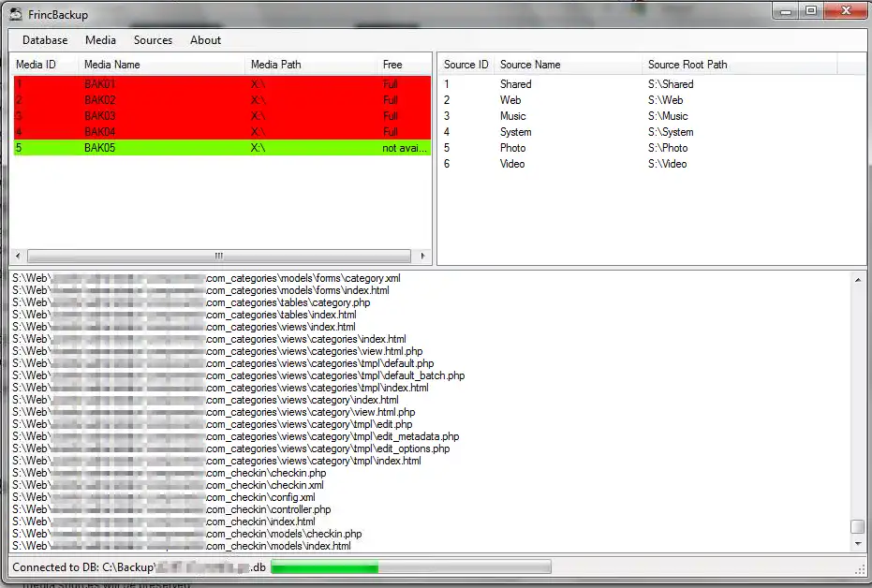Click the log line ending forms\category.xml

206,278
